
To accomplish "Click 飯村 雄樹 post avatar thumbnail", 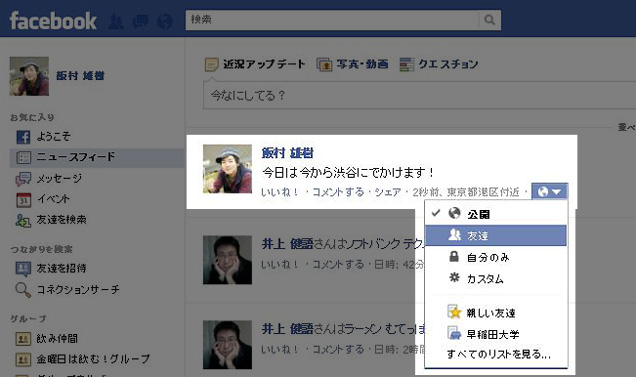I will [228, 169].
